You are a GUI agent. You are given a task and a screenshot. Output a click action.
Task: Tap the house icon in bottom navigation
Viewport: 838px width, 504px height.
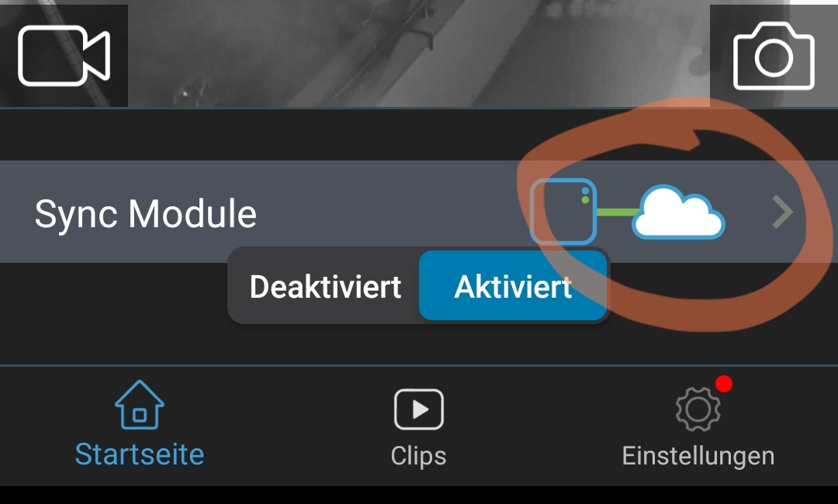tap(140, 405)
